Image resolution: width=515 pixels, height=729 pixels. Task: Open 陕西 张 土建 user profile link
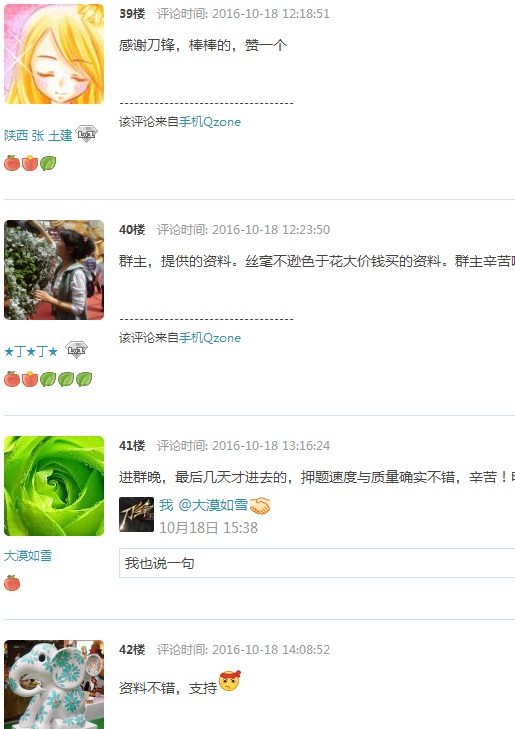38,135
